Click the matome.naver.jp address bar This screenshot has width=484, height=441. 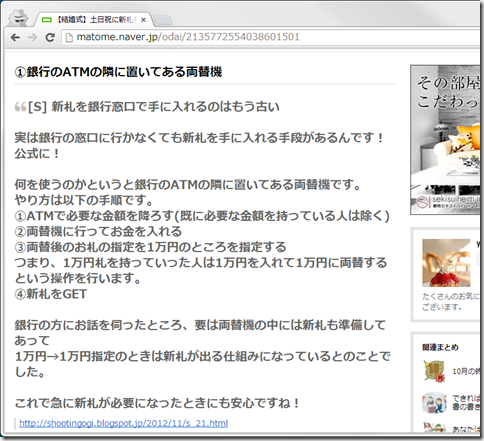pyautogui.click(x=272, y=37)
